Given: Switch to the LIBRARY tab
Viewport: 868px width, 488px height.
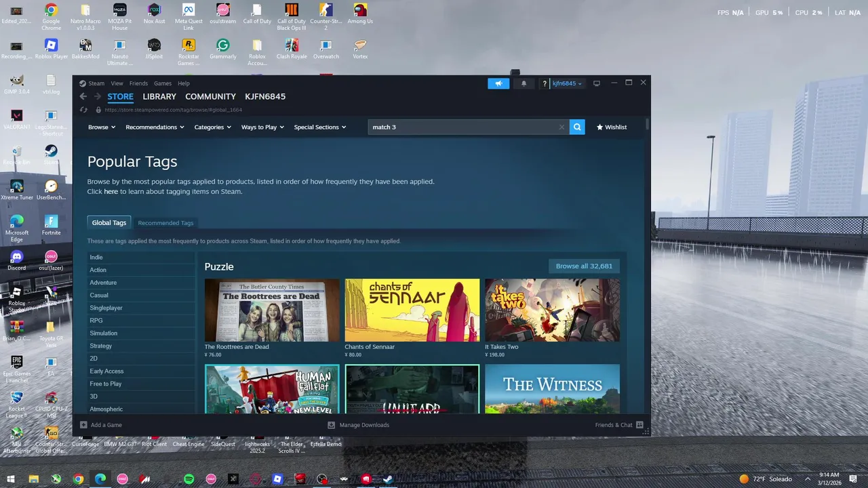Looking at the screenshot, I should click(159, 97).
